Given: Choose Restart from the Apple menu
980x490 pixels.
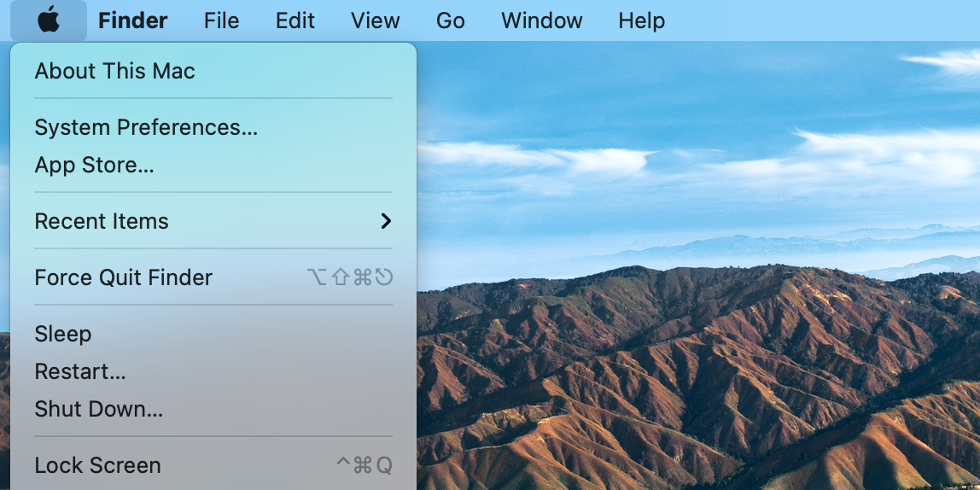Looking at the screenshot, I should pos(80,371).
